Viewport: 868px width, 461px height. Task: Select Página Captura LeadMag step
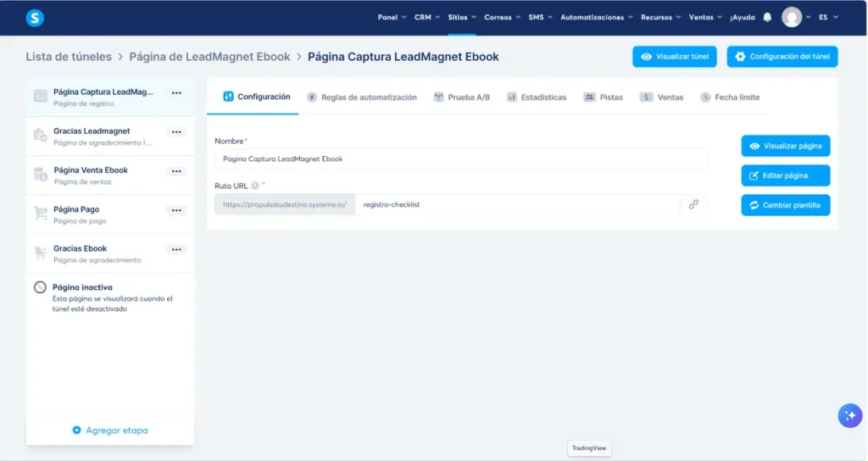110,97
